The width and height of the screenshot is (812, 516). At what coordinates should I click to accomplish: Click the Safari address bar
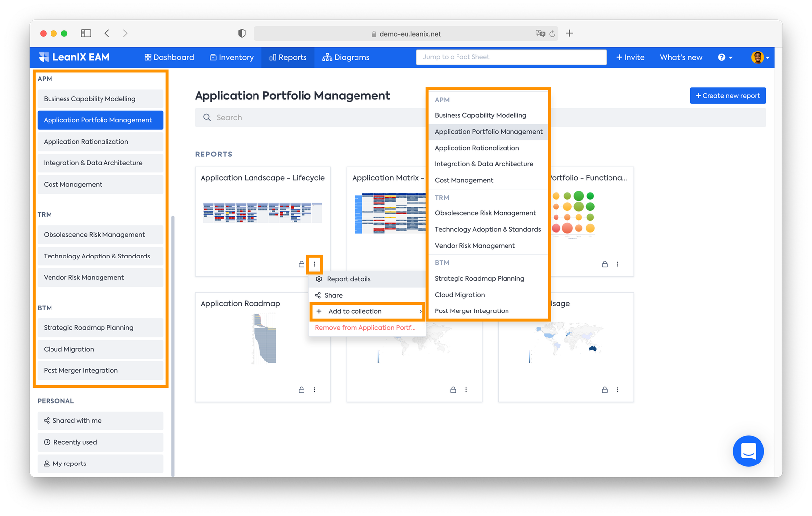[406, 34]
